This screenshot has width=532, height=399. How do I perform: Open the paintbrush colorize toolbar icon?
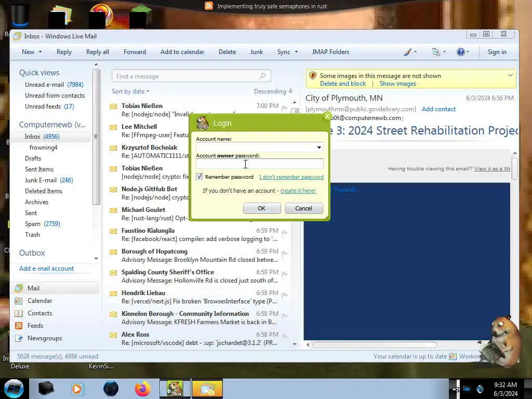click(407, 52)
